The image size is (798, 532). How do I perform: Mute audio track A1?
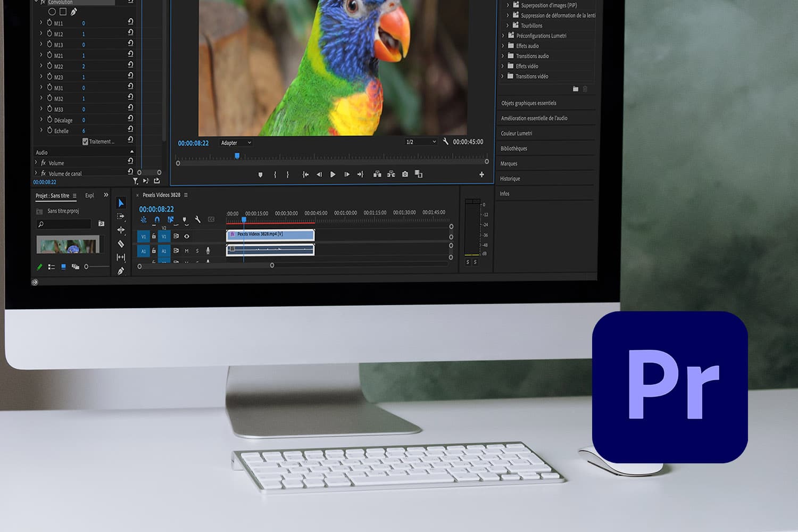point(187,251)
